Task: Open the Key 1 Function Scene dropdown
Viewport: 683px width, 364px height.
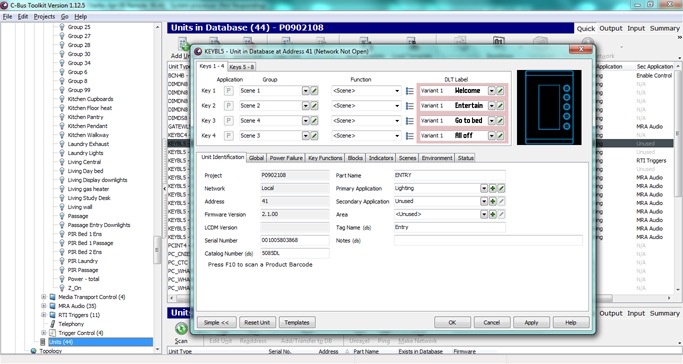Action: point(397,91)
